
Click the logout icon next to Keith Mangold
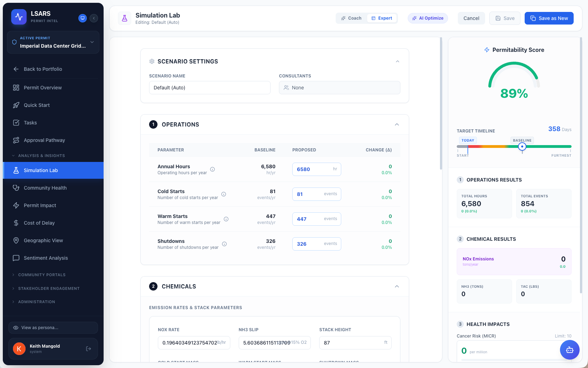click(x=89, y=349)
